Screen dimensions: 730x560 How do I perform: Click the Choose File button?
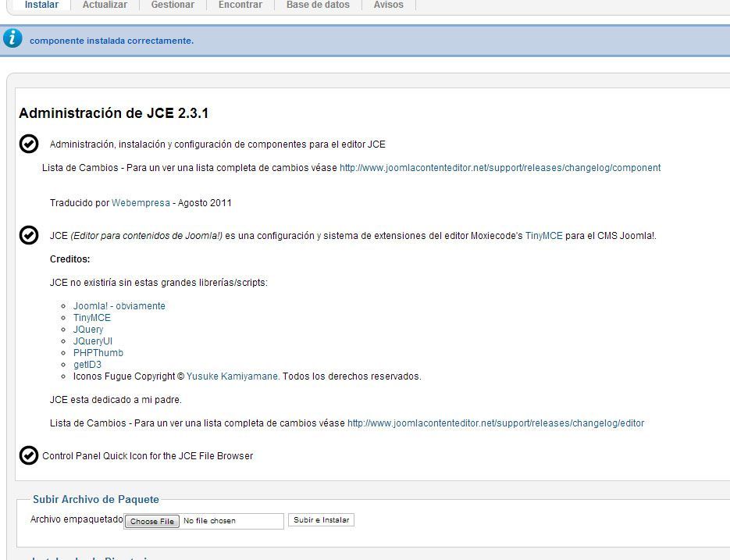point(151,521)
